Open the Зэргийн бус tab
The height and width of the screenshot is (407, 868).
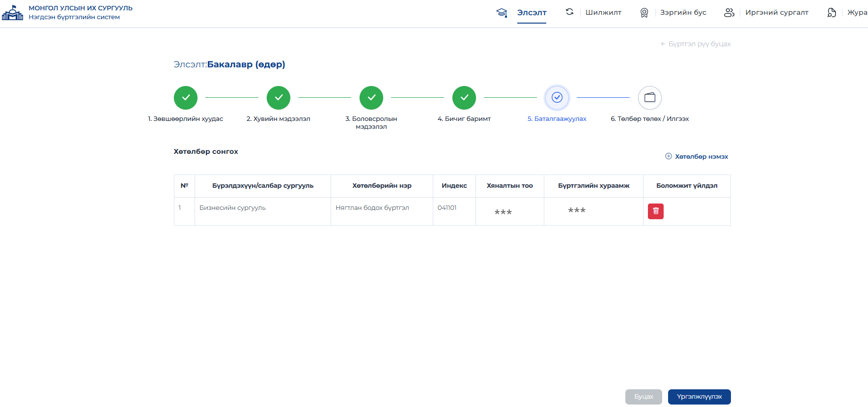coord(683,13)
